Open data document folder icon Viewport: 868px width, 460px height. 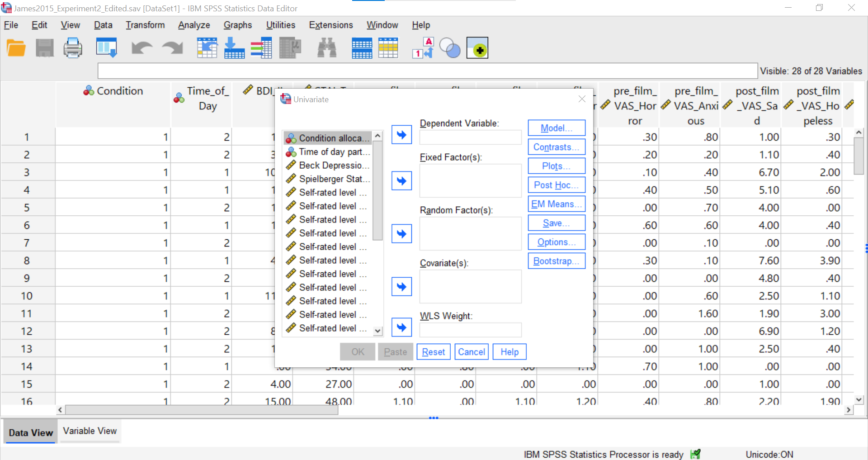coord(16,48)
